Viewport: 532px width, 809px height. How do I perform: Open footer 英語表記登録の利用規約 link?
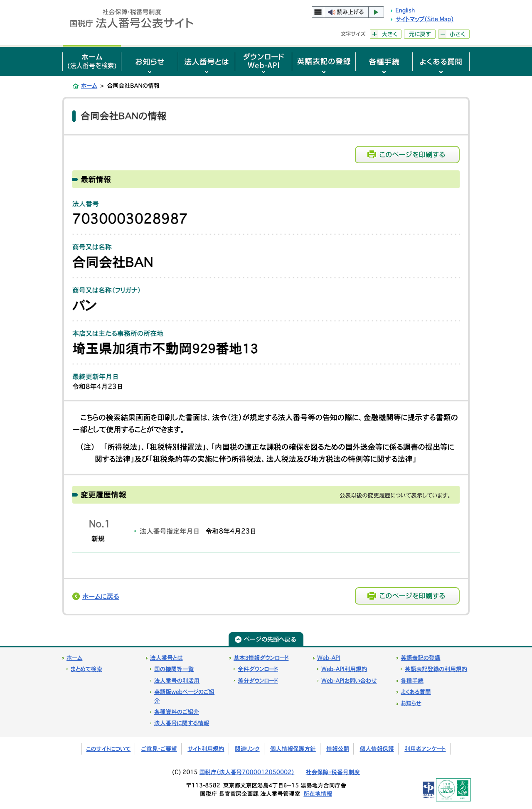coord(436,669)
